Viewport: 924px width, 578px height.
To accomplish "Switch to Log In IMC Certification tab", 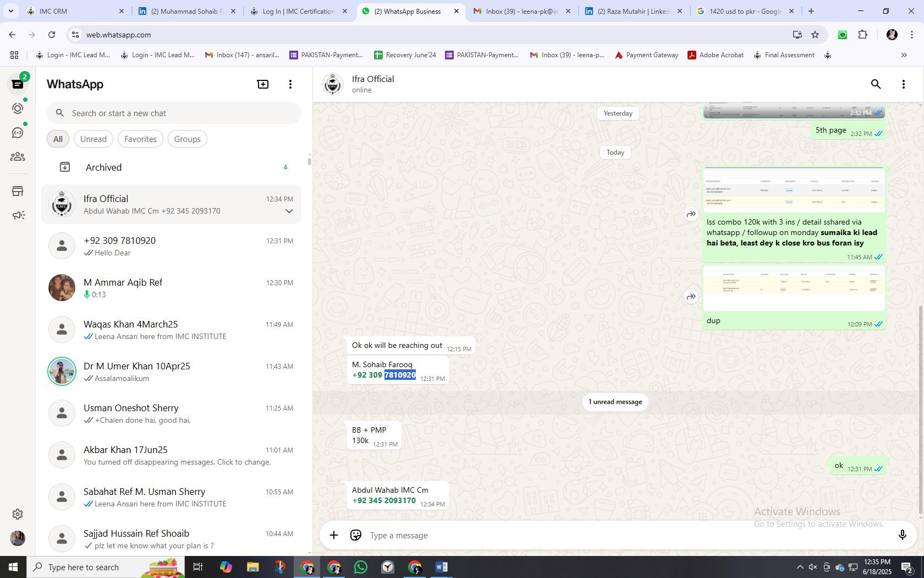I will (299, 11).
